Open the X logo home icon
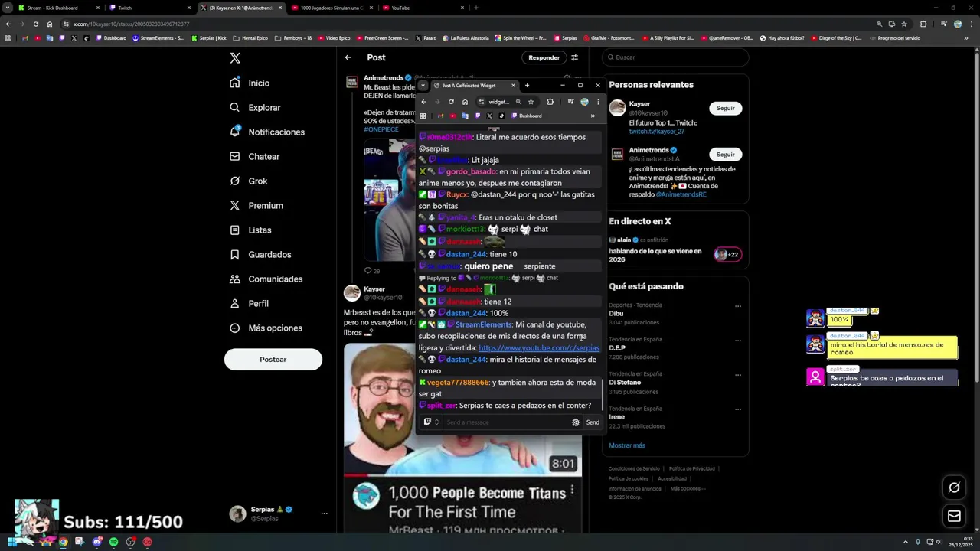The image size is (980, 551). click(x=235, y=58)
